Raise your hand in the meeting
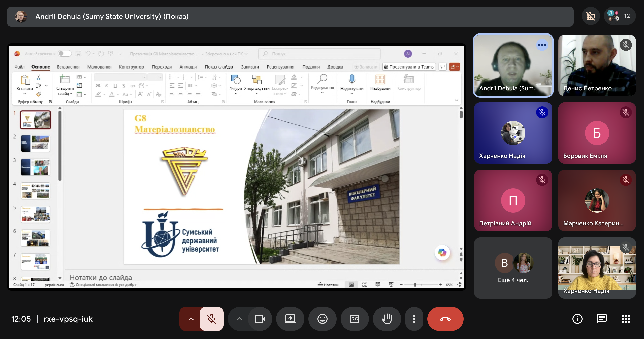This screenshot has width=644, height=339. (387, 319)
